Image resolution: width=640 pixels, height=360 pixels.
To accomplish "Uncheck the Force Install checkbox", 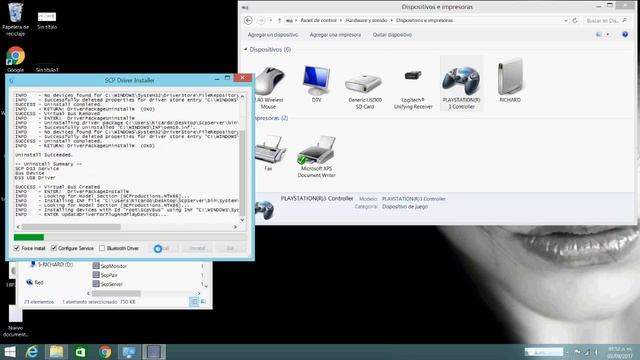I will coord(17,248).
